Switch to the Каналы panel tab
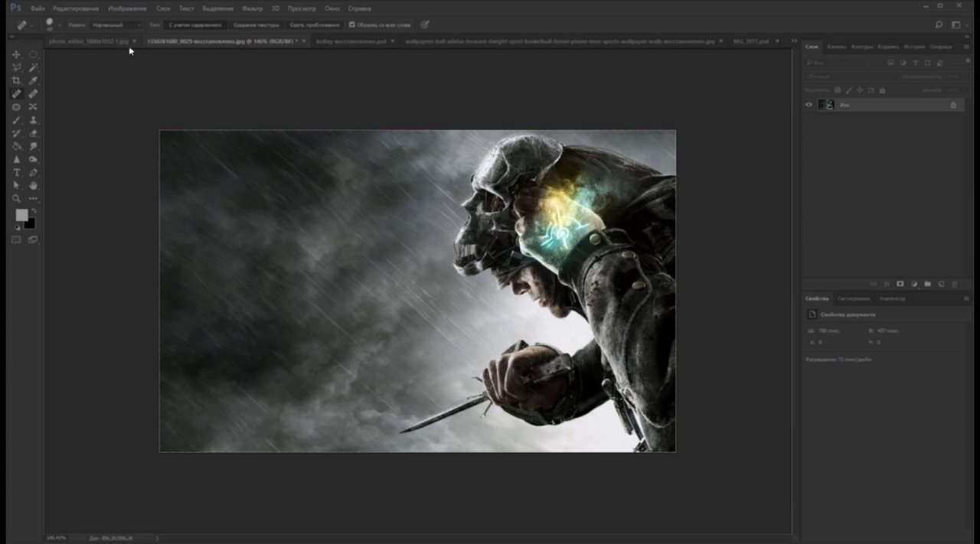This screenshot has width=980, height=544. click(836, 47)
